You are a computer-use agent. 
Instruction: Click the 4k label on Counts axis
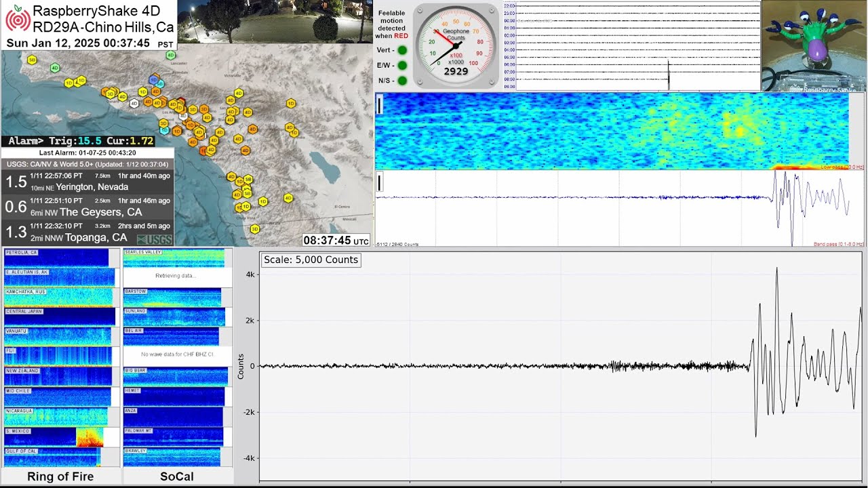[x=250, y=274]
